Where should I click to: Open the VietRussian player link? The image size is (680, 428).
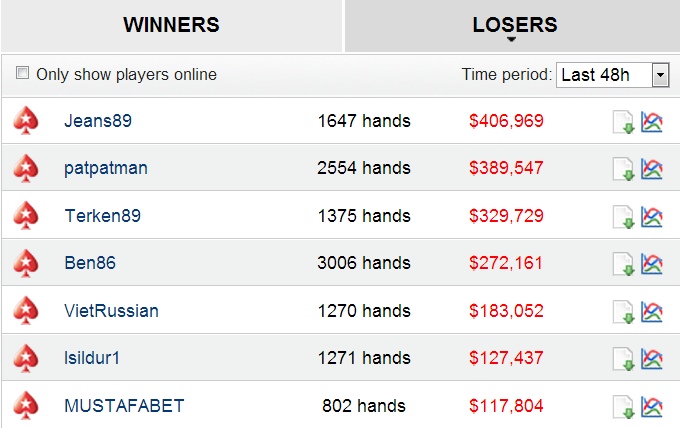point(111,310)
